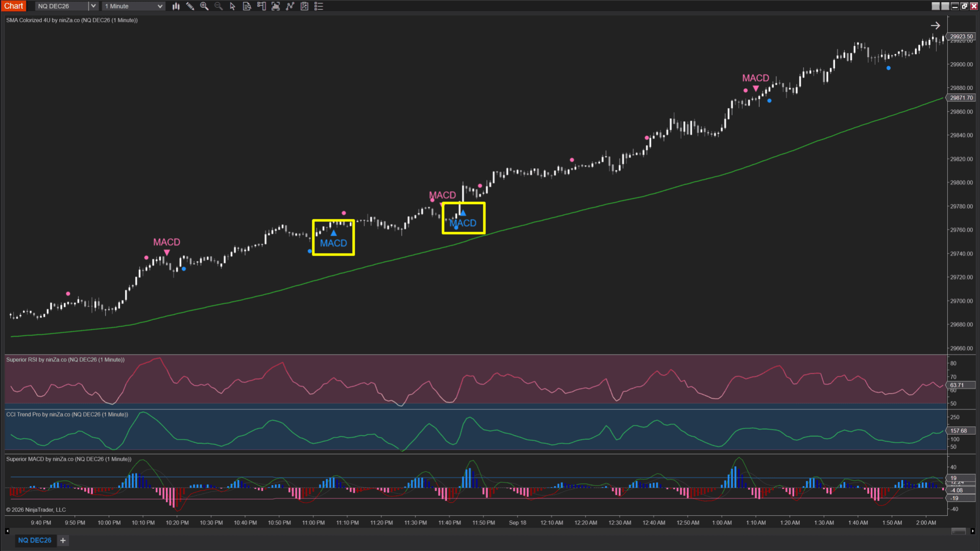980x551 pixels.
Task: Click the © 2026 NinjaTrader, LLC text
Action: 36,510
